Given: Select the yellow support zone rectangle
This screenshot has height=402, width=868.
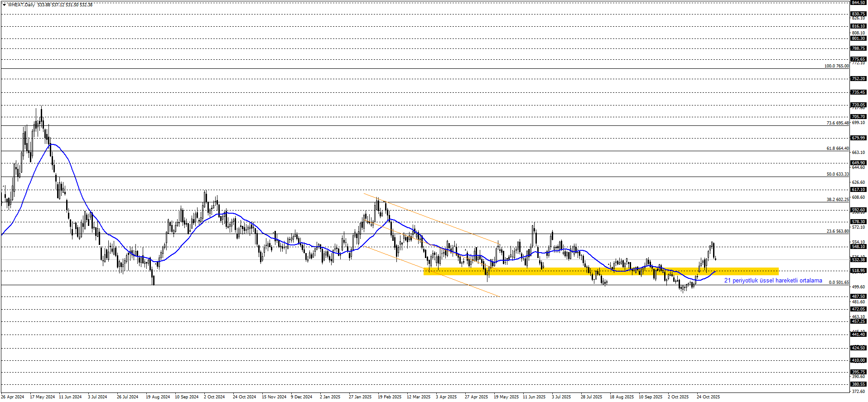Looking at the screenshot, I should (601, 272).
